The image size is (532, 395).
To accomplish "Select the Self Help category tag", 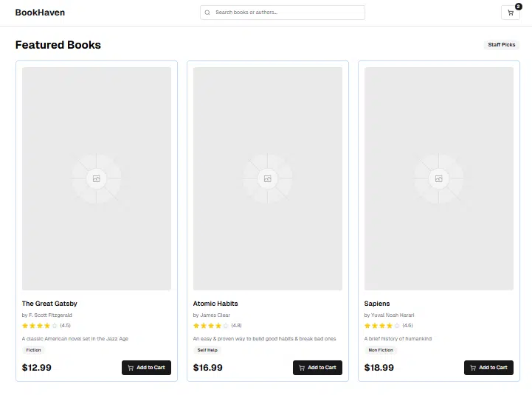I will click(x=207, y=350).
